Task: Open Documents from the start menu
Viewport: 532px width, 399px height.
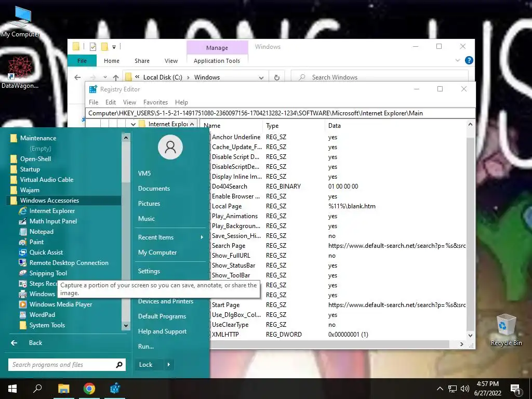Action: [154, 189]
